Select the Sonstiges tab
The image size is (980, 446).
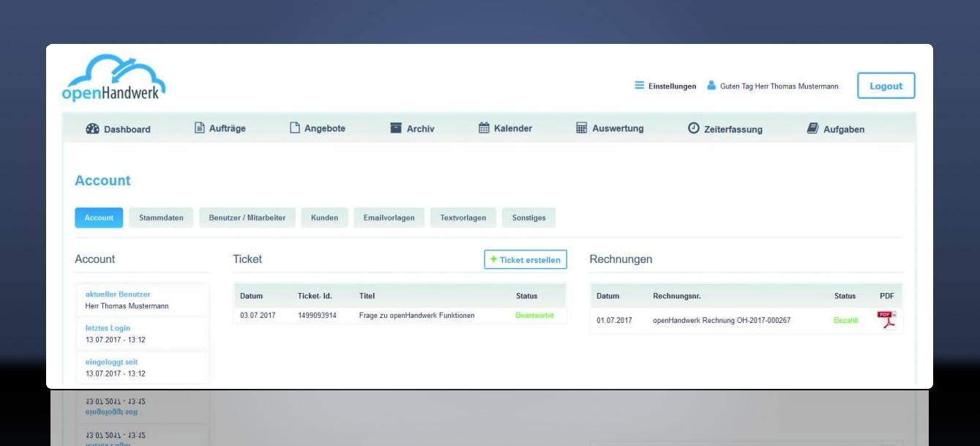pyautogui.click(x=529, y=218)
